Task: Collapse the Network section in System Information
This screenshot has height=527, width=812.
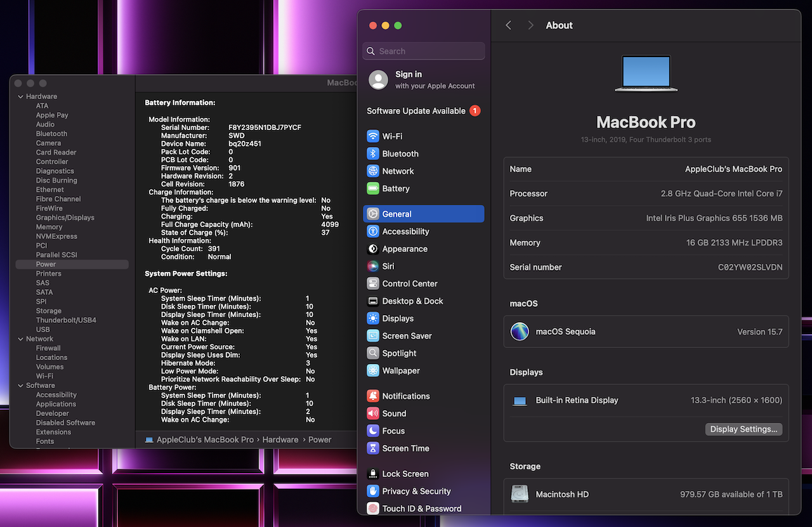Action: coord(20,339)
